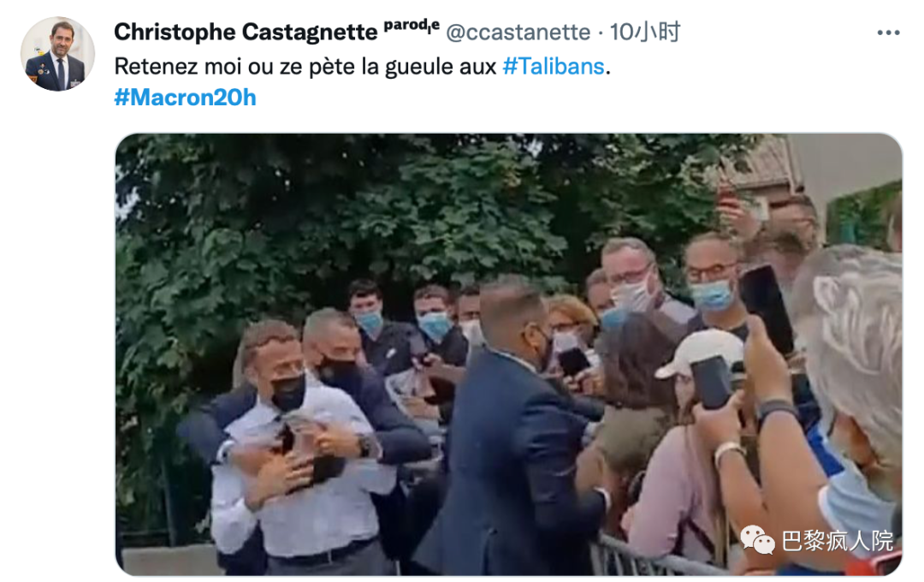Open the @ccastanette handle

pyautogui.click(x=518, y=32)
